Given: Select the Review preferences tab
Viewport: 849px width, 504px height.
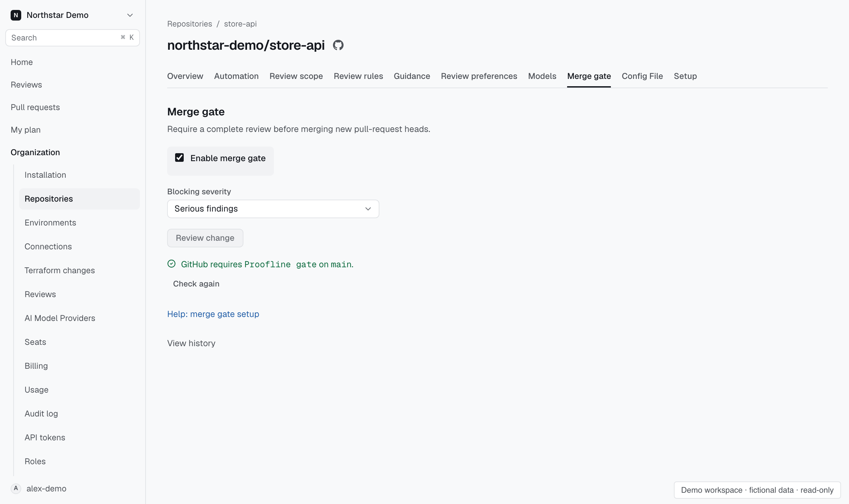Looking at the screenshot, I should pos(479,76).
